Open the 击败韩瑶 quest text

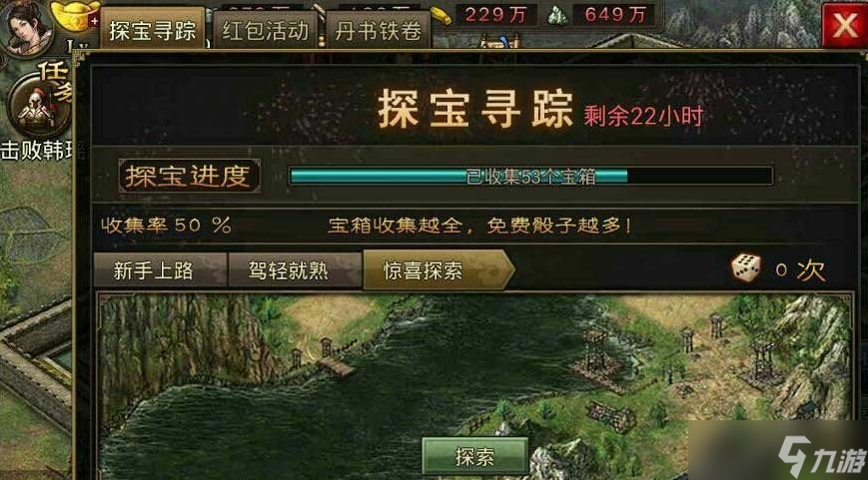[x=36, y=151]
